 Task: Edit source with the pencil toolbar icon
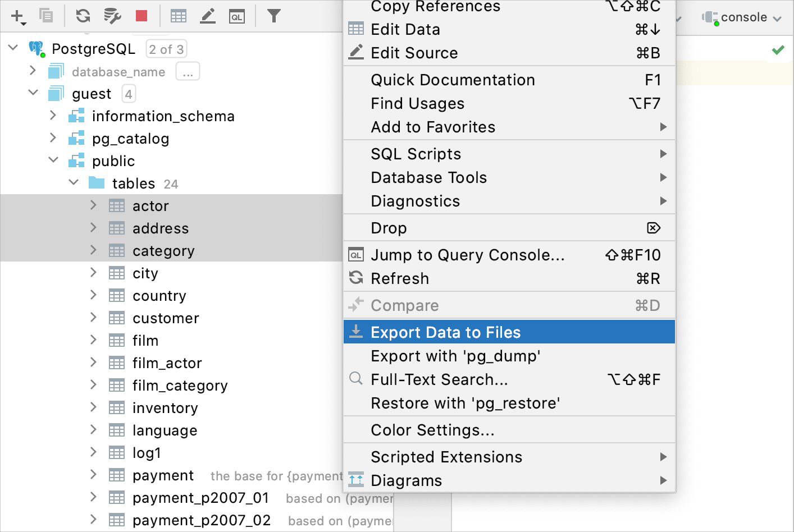click(x=208, y=16)
